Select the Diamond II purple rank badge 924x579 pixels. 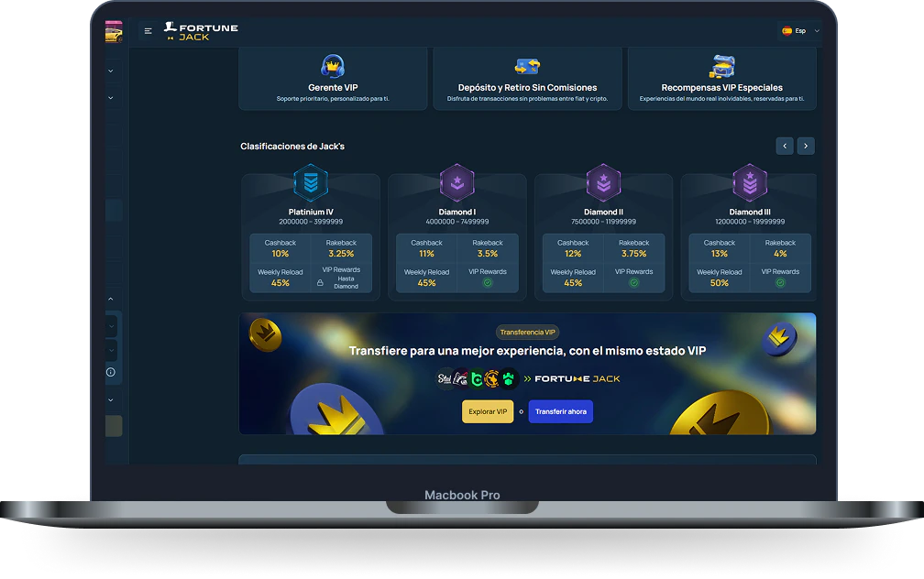tap(603, 182)
